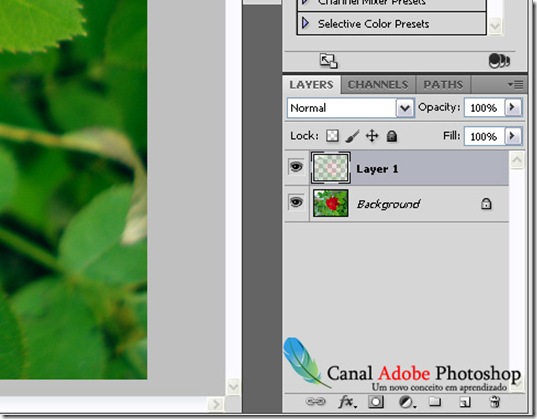Viewport: 537px width, 419px height.
Task: Click the canvas horizontal scroll right arrow
Action: pyautogui.click(x=216, y=405)
